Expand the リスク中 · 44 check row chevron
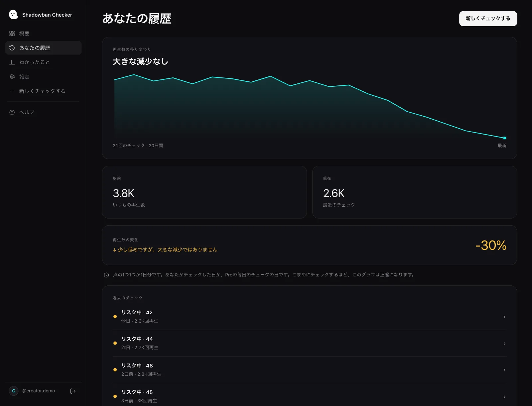 pos(504,344)
